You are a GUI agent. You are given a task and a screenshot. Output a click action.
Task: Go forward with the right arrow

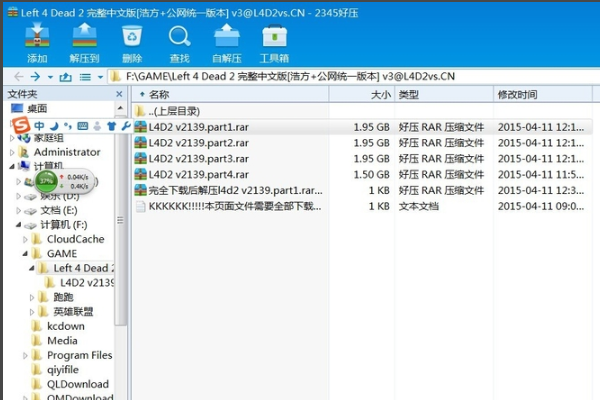click(x=35, y=77)
